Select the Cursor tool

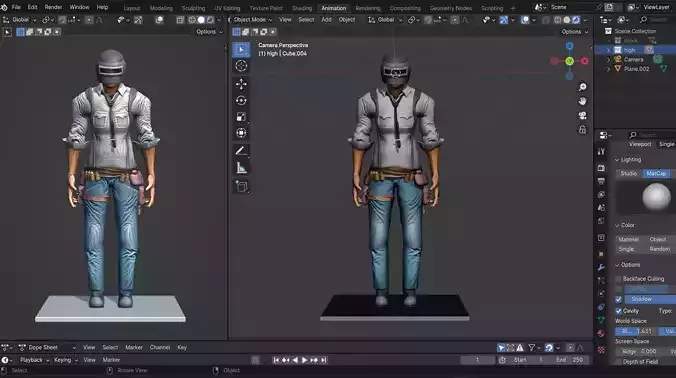click(x=241, y=66)
